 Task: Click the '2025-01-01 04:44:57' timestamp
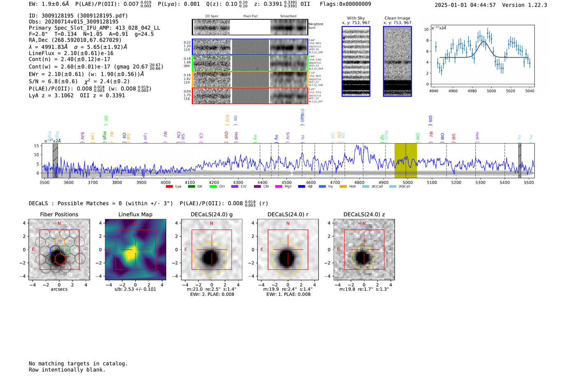[x=465, y=5]
